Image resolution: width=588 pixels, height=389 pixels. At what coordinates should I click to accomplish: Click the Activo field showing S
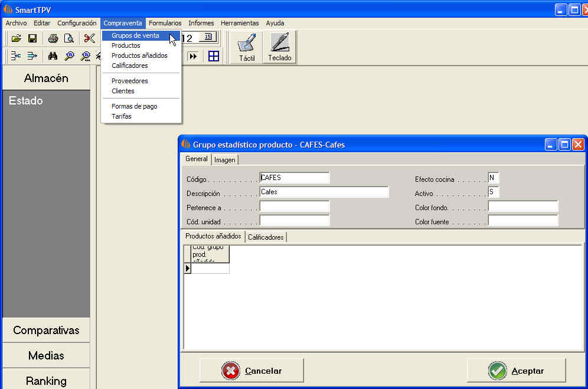[x=494, y=192]
